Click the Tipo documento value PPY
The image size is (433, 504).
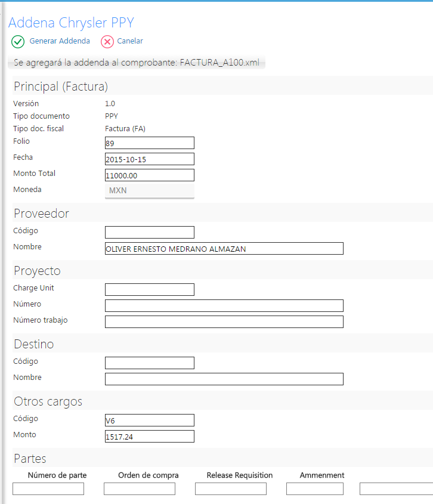click(x=112, y=116)
